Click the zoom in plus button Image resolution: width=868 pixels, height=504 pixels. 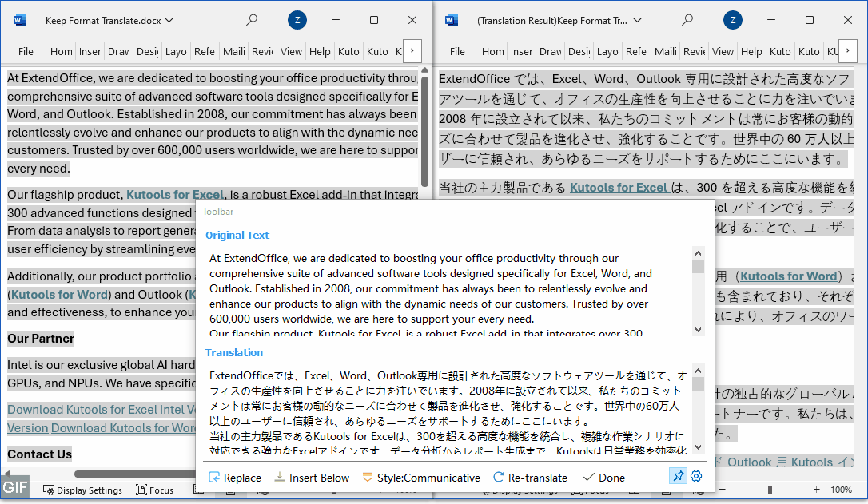click(x=817, y=490)
